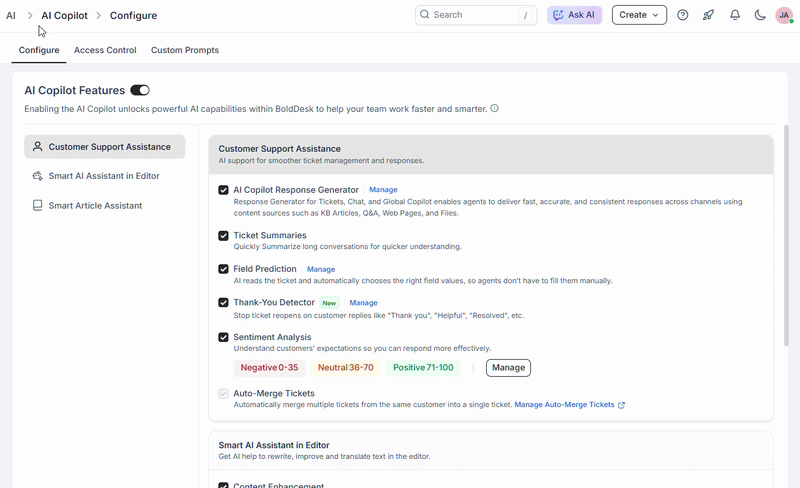Click the Ask AI button
This screenshot has width=800, height=488.
[574, 15]
